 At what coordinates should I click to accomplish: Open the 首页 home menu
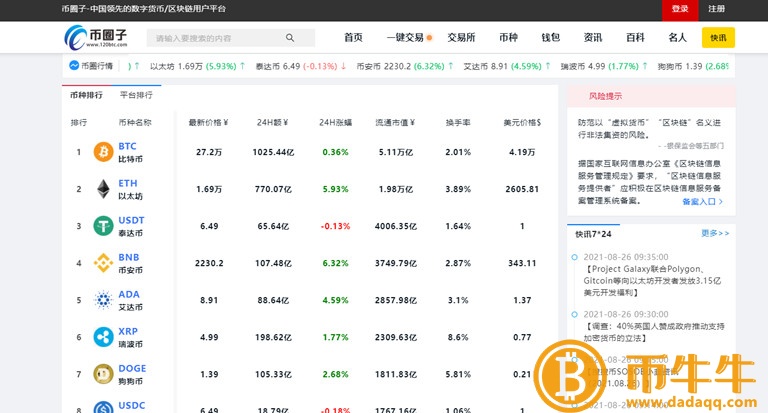pos(353,38)
